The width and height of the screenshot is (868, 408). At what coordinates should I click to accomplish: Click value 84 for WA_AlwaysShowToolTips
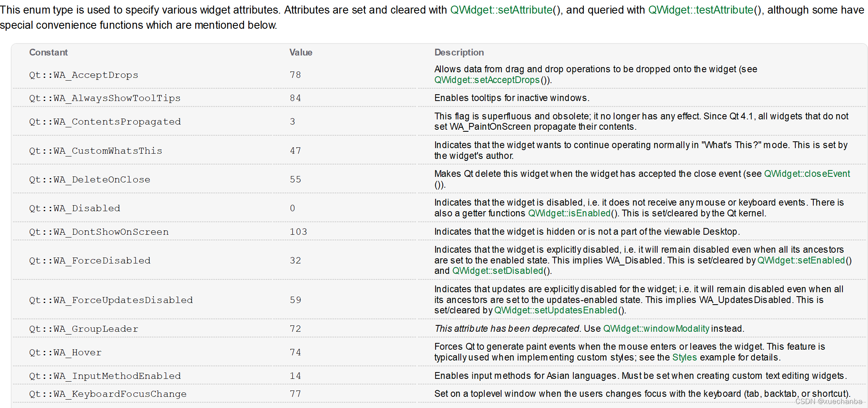pos(295,98)
